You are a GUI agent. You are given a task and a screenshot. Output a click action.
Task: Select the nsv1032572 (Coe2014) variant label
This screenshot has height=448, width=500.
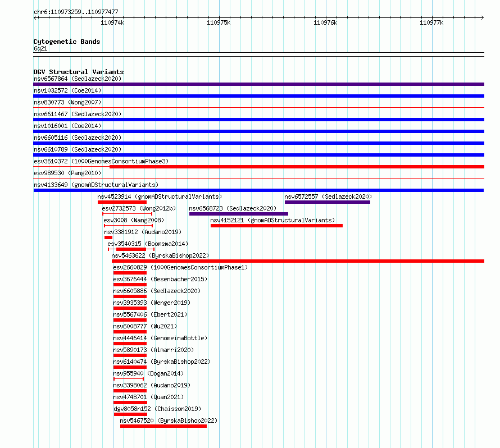(x=67, y=90)
